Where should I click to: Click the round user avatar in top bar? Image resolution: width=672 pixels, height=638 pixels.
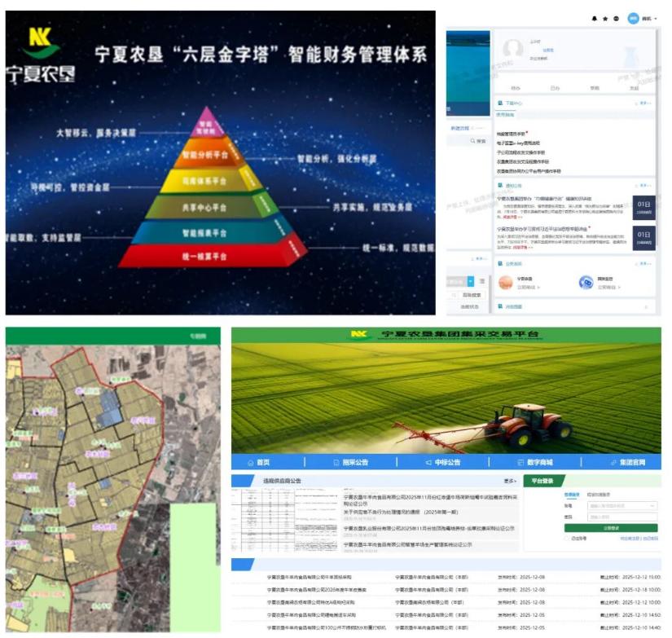click(633, 18)
